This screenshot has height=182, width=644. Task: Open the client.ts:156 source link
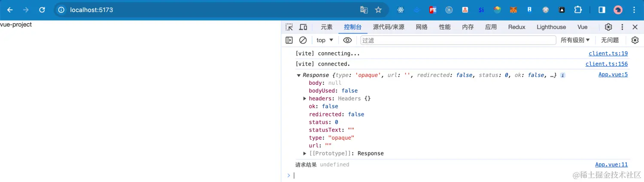click(607, 64)
